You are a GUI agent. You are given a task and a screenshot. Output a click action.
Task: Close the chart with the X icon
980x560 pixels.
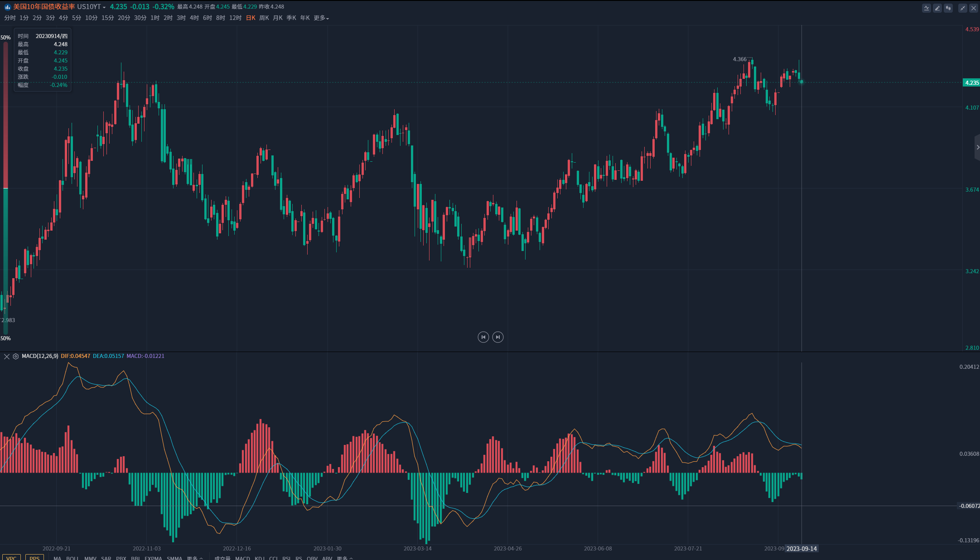pos(974,8)
